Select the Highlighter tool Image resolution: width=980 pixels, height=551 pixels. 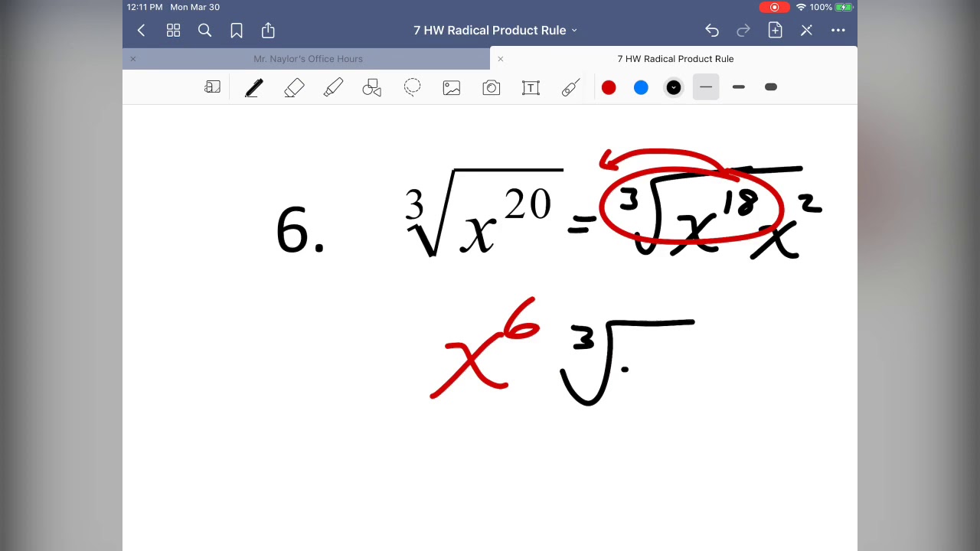(x=333, y=87)
